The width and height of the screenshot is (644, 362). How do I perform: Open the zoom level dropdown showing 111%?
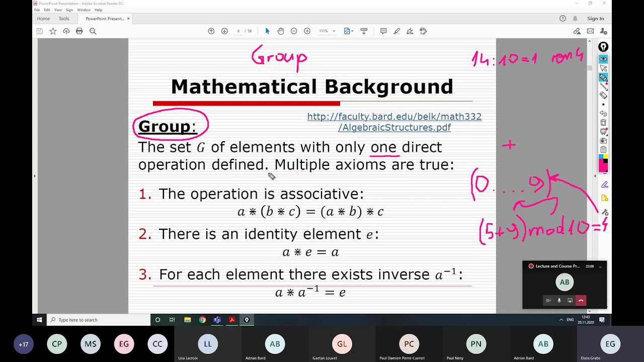click(x=327, y=31)
